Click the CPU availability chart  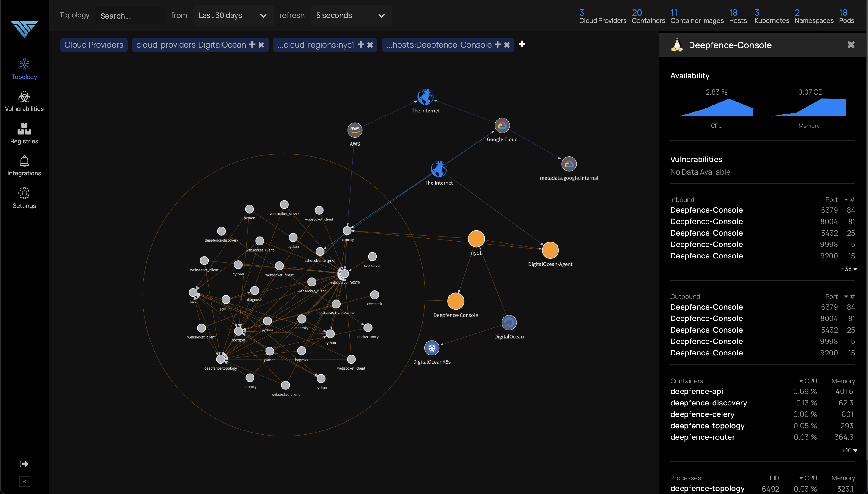pyautogui.click(x=716, y=108)
